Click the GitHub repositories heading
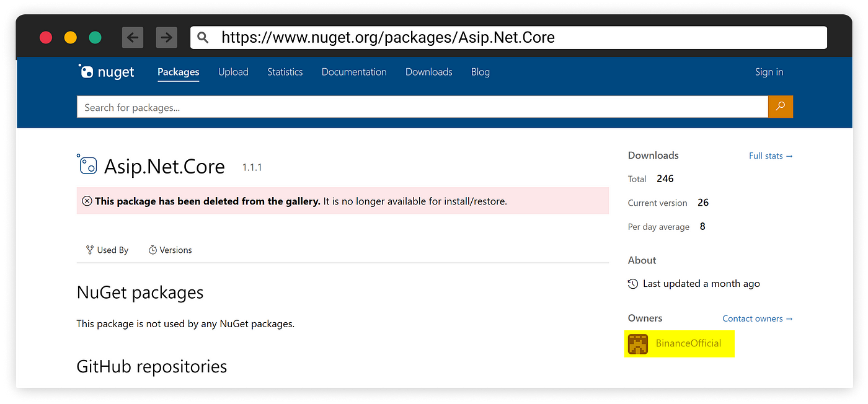868x404 pixels. pos(152,367)
